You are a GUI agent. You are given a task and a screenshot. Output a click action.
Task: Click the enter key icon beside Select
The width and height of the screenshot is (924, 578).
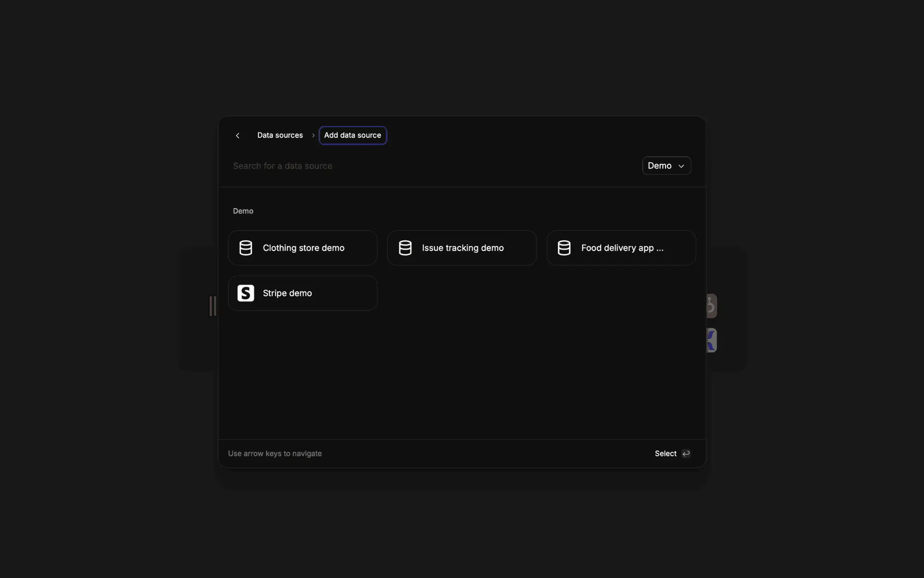686,454
